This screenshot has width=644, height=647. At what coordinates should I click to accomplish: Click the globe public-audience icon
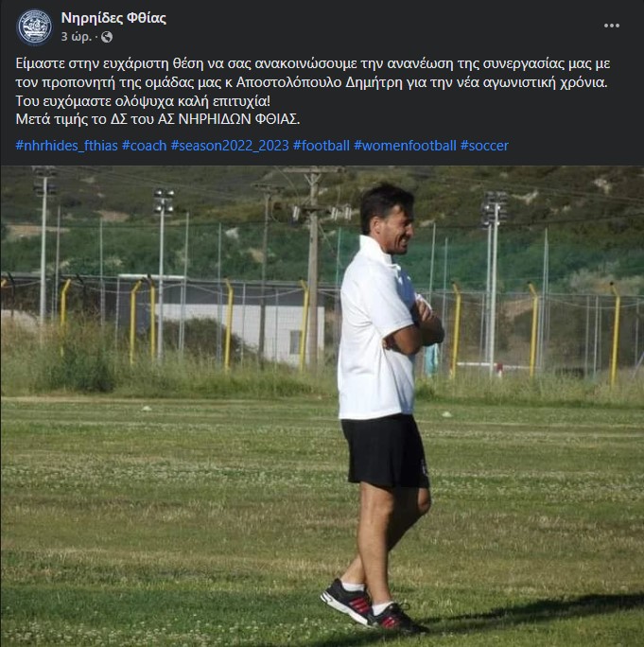(107, 37)
